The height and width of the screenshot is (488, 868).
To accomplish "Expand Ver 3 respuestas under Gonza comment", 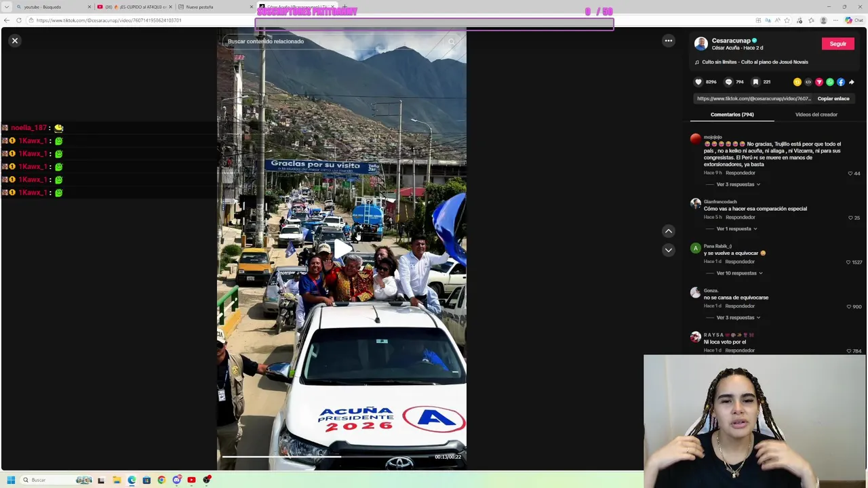I will pos(738,318).
